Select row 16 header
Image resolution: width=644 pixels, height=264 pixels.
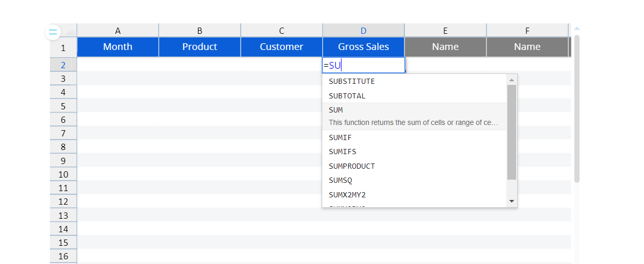pyautogui.click(x=63, y=256)
